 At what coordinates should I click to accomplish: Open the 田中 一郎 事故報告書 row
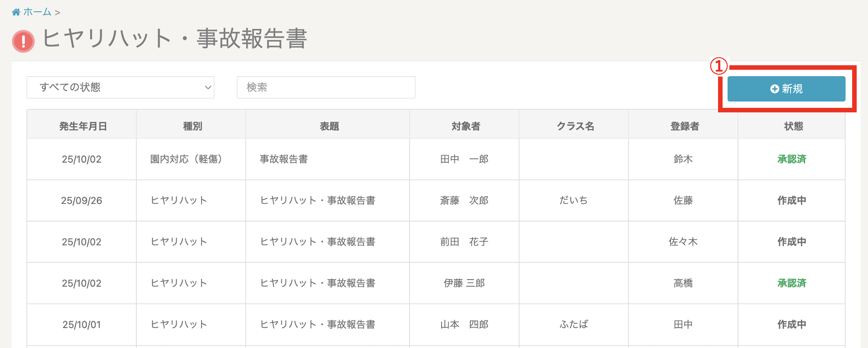tap(284, 159)
